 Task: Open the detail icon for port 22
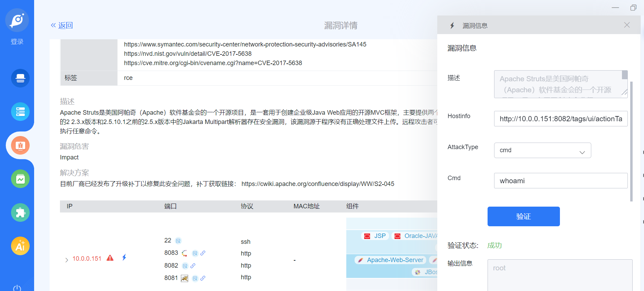tap(178, 241)
